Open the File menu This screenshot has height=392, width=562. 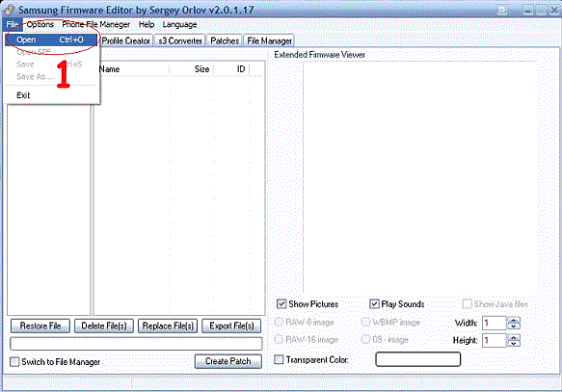(13, 24)
